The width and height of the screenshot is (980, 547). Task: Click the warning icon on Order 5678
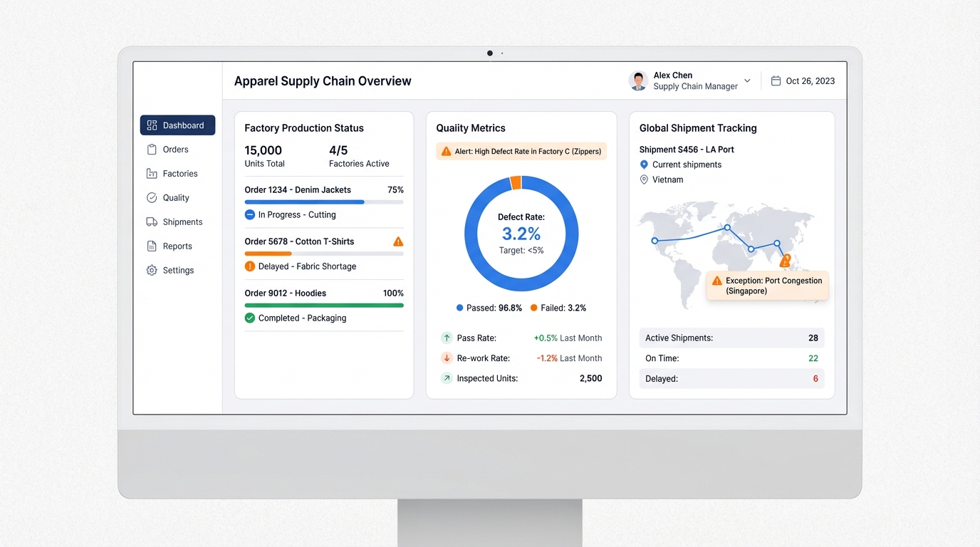coord(398,241)
